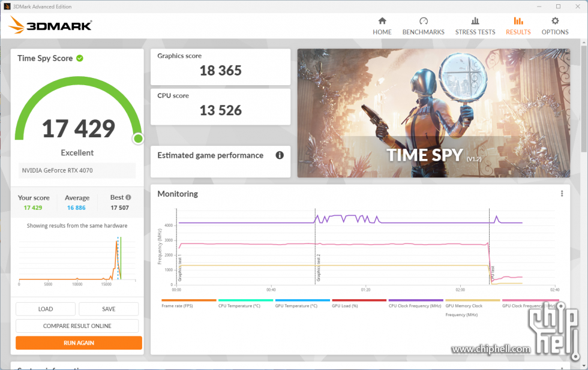Click the STRESS TESTS menu label
The width and height of the screenshot is (588, 370).
point(475,32)
